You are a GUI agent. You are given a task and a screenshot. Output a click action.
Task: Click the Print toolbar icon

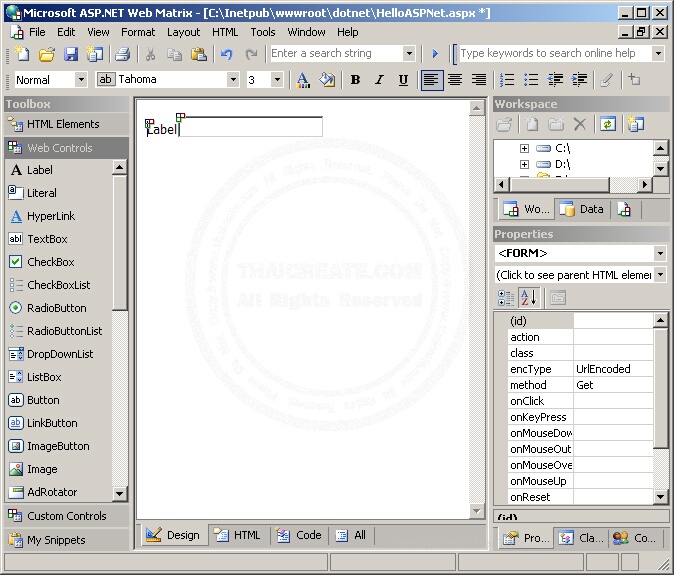click(123, 54)
